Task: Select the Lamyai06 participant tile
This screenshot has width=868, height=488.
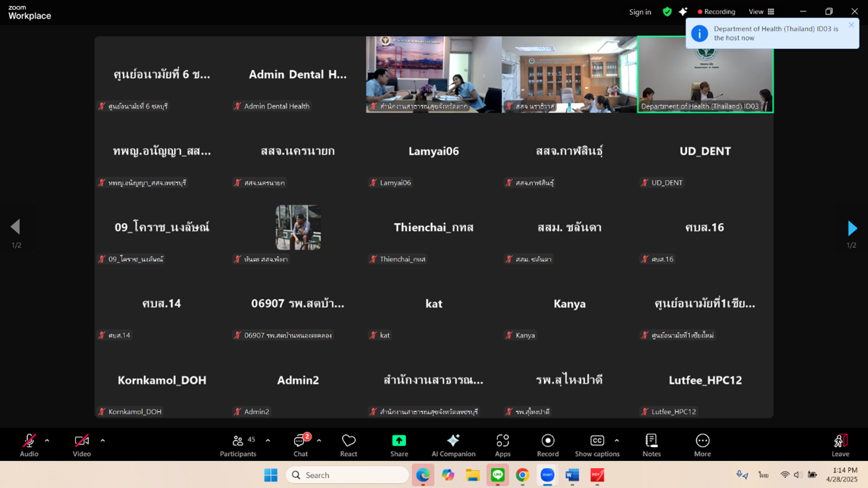Action: tap(434, 151)
